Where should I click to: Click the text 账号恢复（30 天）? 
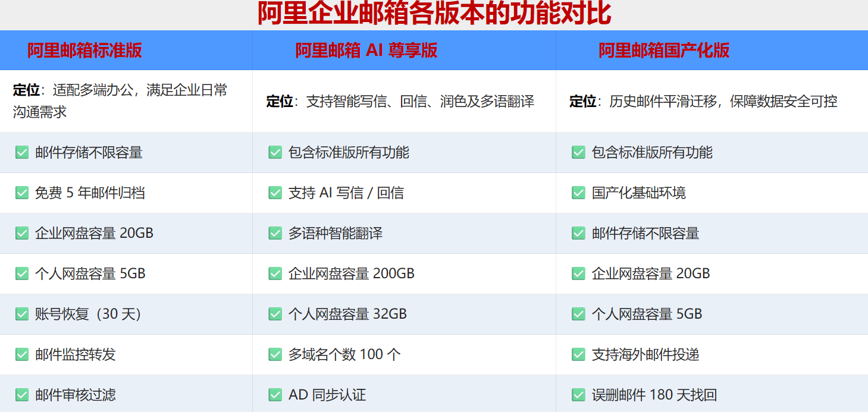pyautogui.click(x=88, y=314)
